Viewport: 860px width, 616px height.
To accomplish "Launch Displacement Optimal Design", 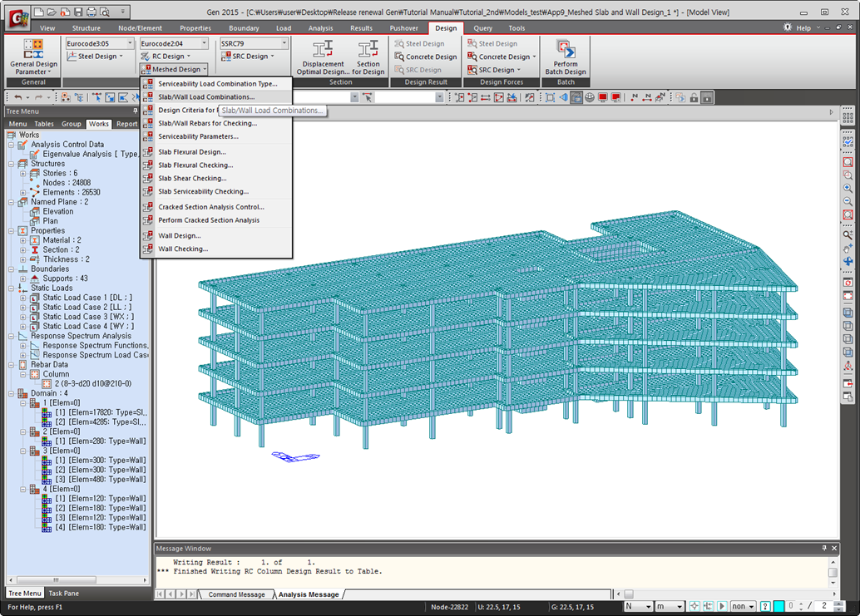I will coord(323,57).
